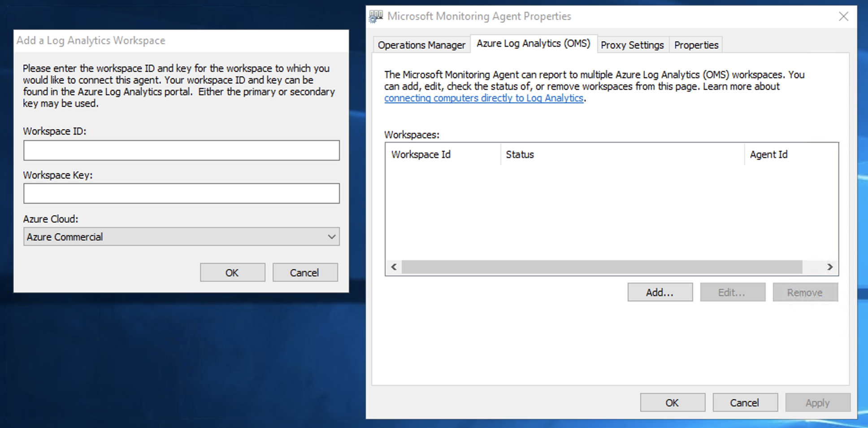Open the Azure Log Analytics (OMS) tab
This screenshot has width=868, height=428.
tap(534, 44)
